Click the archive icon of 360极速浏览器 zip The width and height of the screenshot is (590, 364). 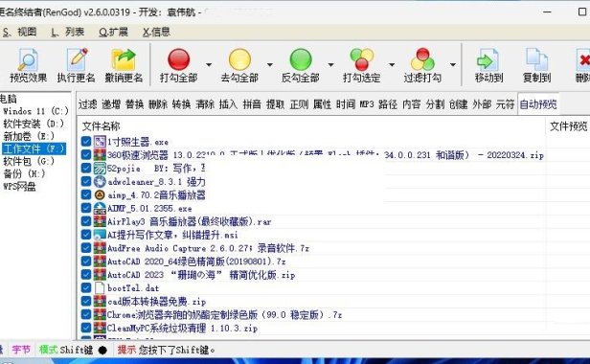pyautogui.click(x=100, y=155)
